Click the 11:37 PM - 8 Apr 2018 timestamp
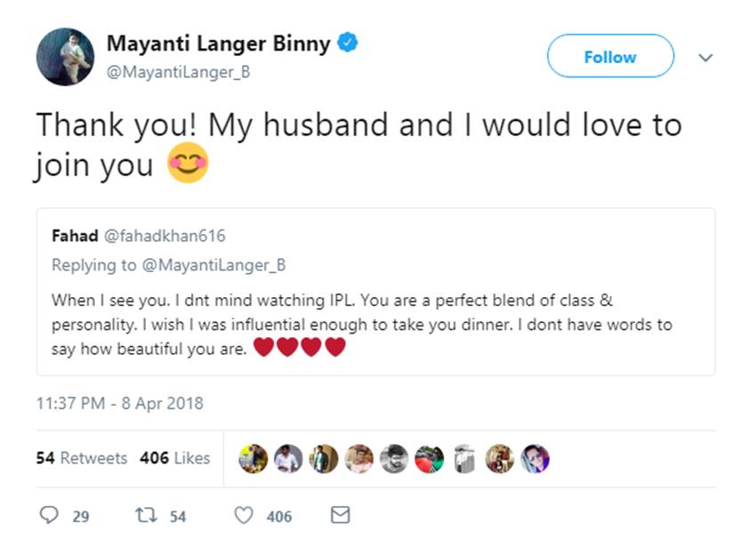 pyautogui.click(x=119, y=403)
